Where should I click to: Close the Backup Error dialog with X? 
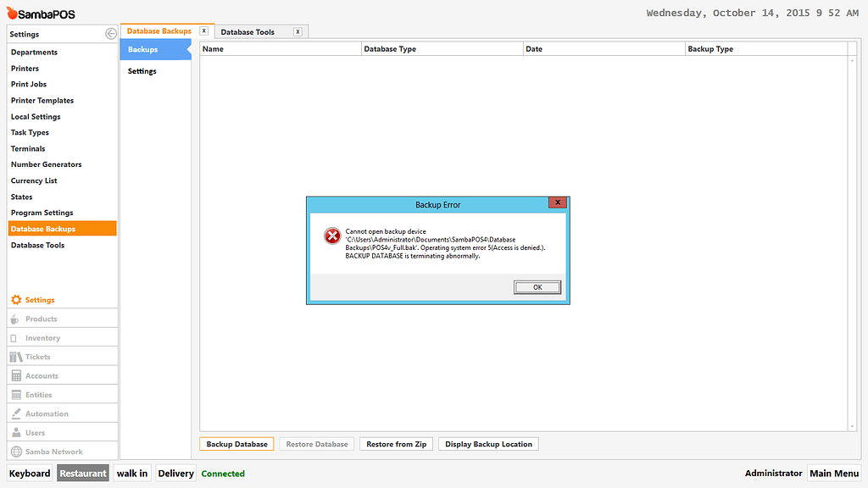coord(558,202)
